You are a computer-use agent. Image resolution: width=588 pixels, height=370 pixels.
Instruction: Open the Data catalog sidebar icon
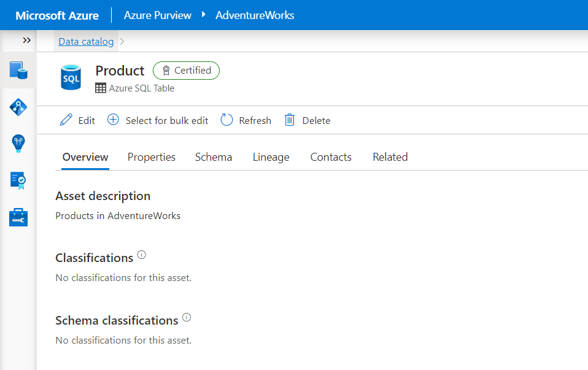coord(18,71)
